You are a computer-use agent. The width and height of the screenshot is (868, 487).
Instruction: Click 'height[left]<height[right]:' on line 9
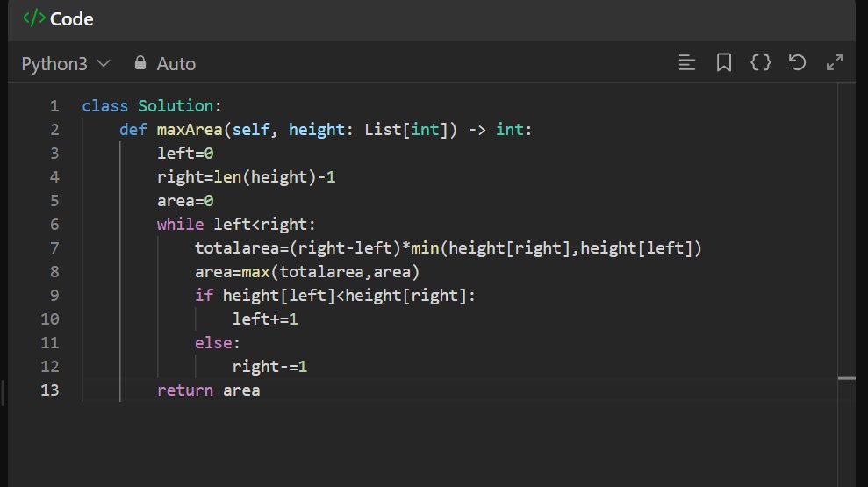[348, 296]
